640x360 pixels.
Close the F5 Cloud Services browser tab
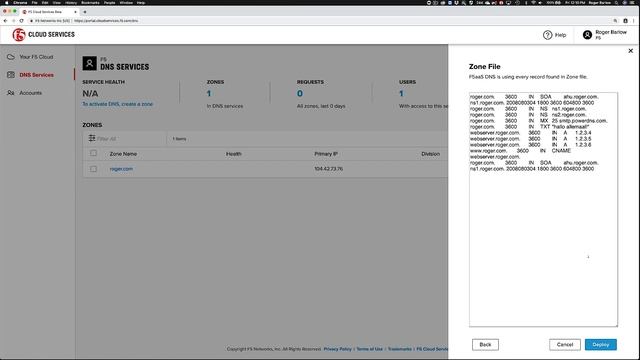(75, 12)
